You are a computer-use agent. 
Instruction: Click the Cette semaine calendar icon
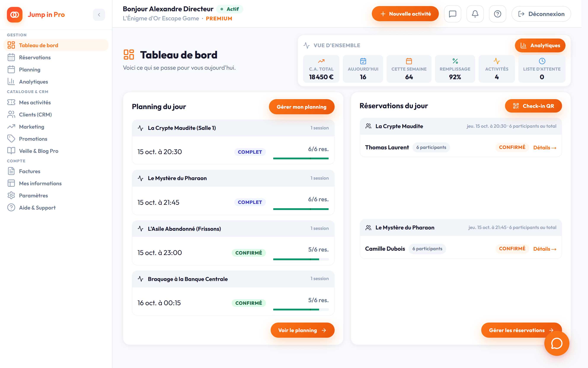point(409,61)
